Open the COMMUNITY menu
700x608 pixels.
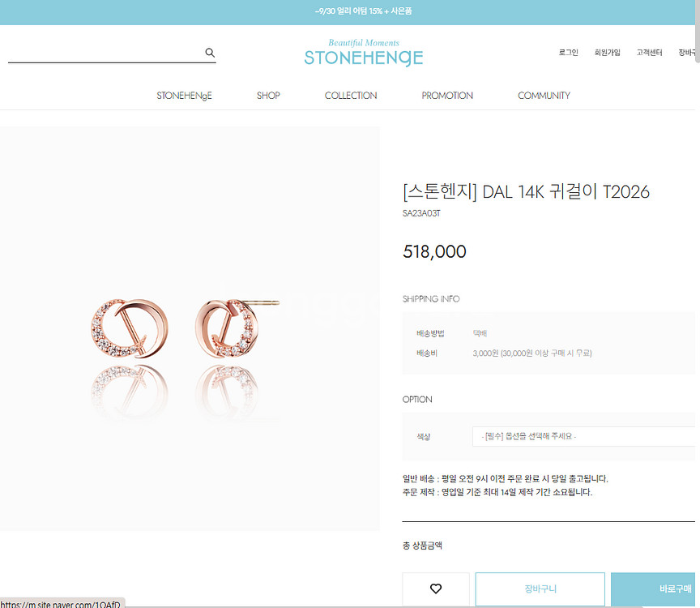(x=544, y=96)
